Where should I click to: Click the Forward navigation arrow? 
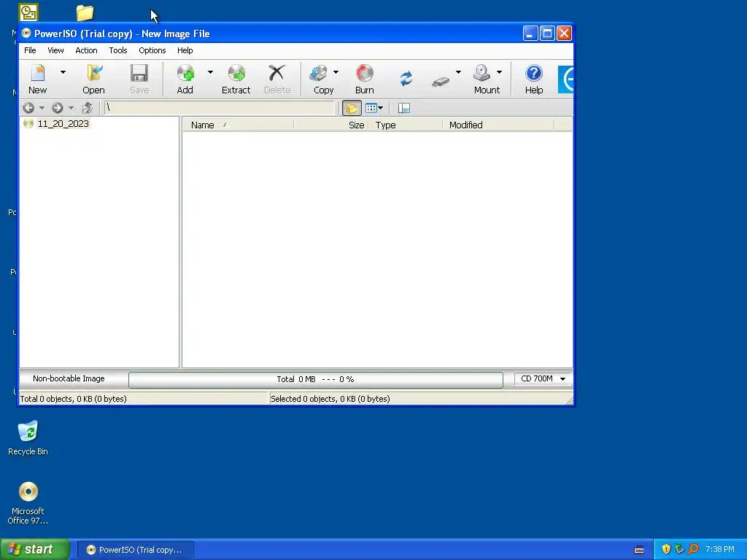[x=58, y=108]
